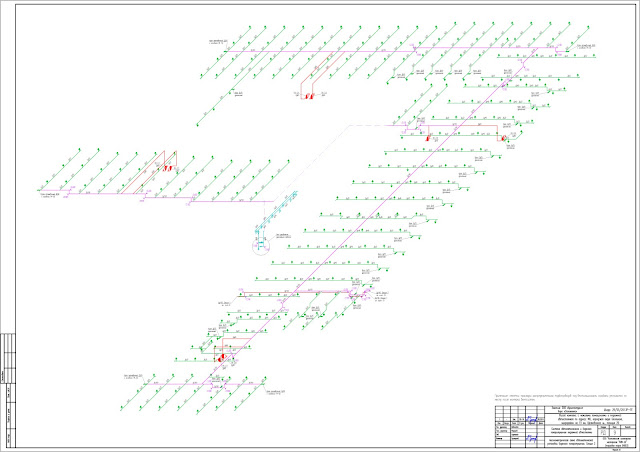Click the upper blue signature in the title block
The height and width of the screenshot is (452, 640).
coord(531,419)
